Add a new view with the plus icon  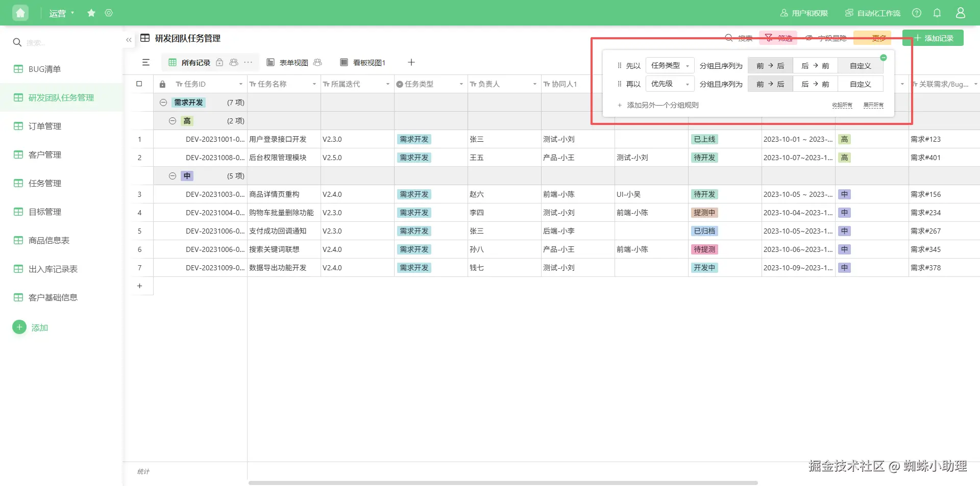pos(411,62)
